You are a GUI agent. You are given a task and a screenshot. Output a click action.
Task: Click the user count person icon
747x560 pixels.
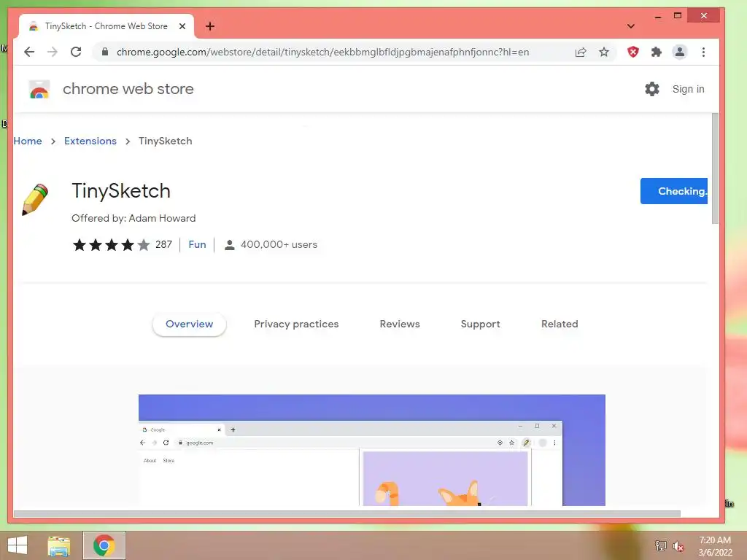[229, 245]
